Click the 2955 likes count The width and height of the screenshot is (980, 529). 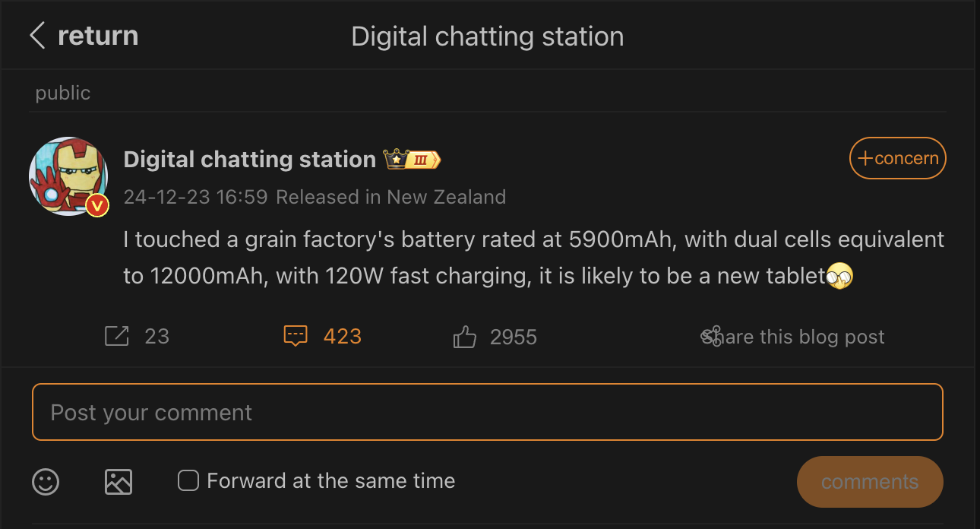click(513, 337)
